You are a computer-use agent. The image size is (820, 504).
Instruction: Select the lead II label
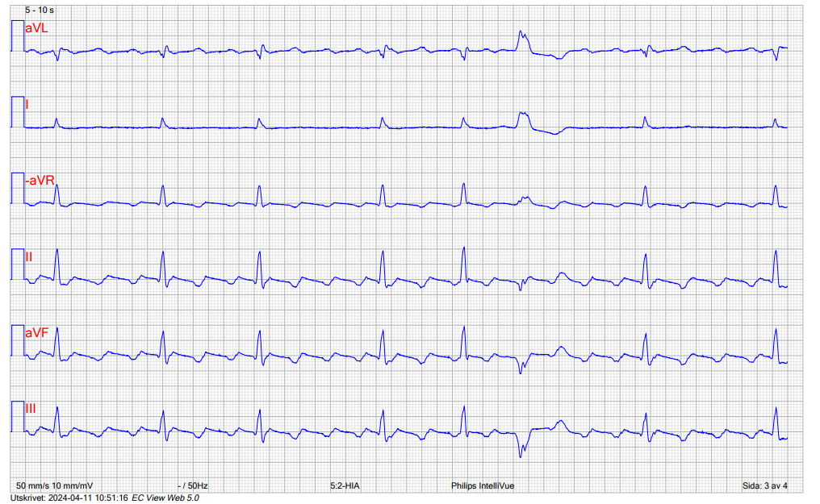pyautogui.click(x=29, y=256)
